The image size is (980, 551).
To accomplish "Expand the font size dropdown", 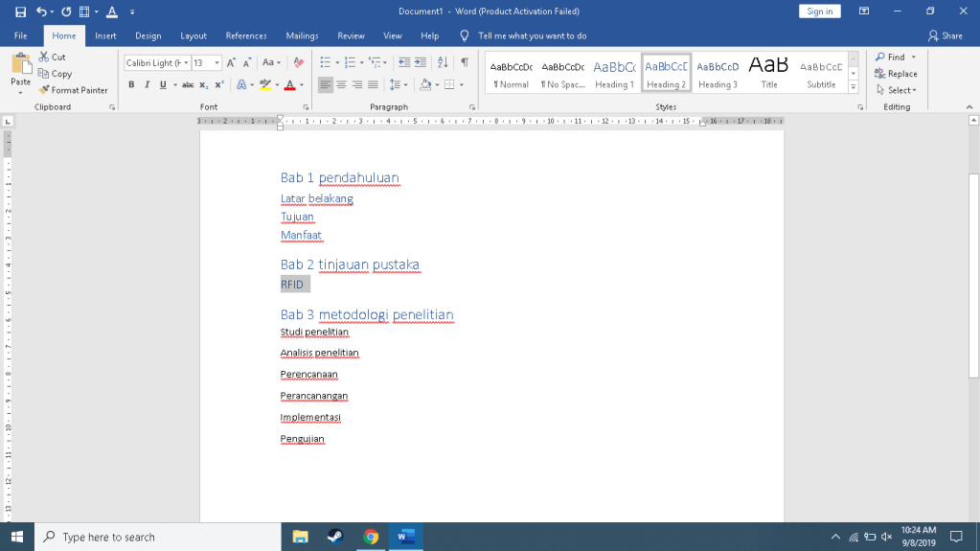I will coord(217,62).
